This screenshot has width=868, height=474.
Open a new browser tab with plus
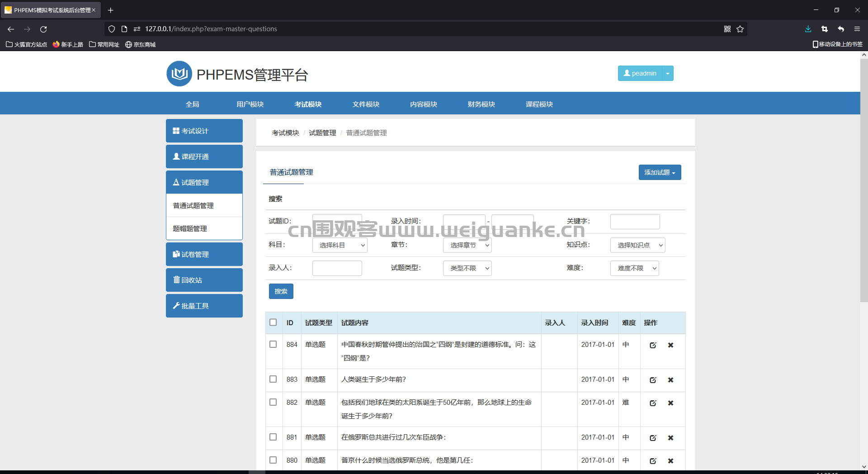pos(110,10)
